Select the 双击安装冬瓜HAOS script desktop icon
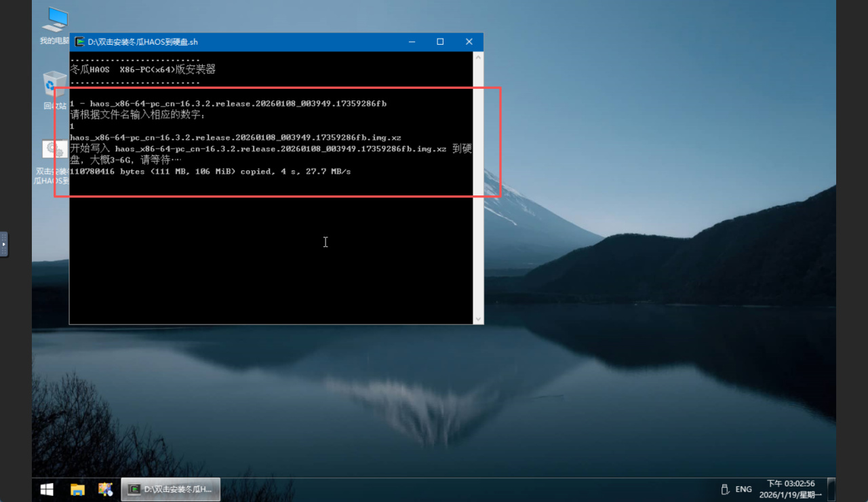Viewport: 868px width, 502px height. point(53,161)
